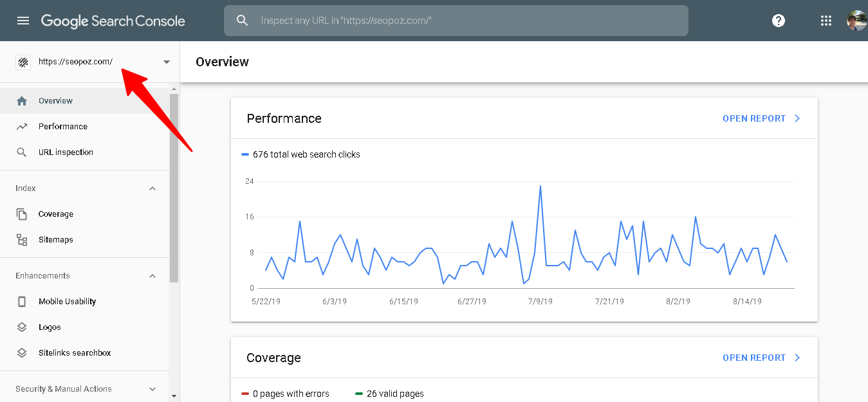Open Logos enhancement report
The height and width of the screenshot is (402, 868).
[84, 327]
